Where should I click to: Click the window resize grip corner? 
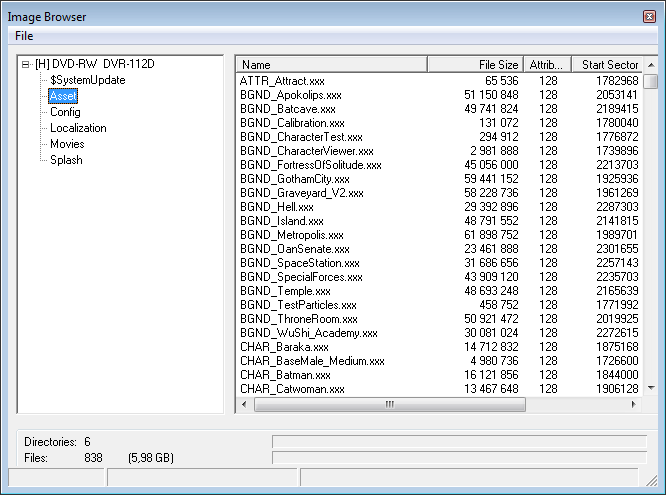pyautogui.click(x=652, y=481)
